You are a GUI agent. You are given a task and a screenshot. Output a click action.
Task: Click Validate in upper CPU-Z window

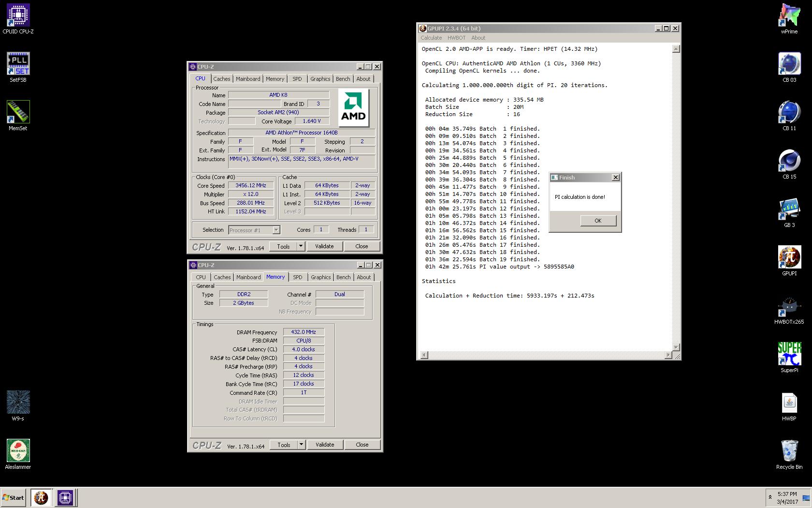[x=324, y=246]
